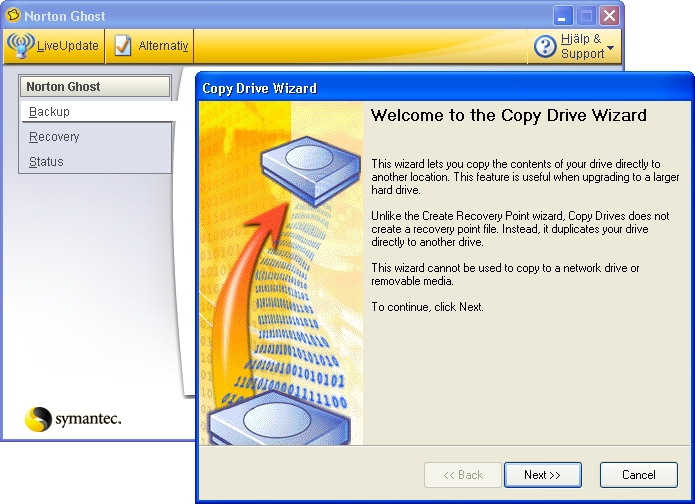
Task: Click the disabled << Back button
Action: (x=463, y=475)
